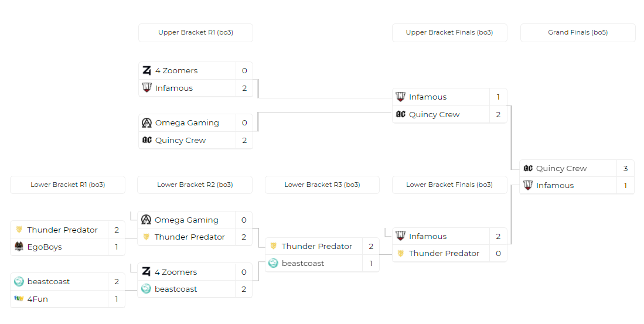
Task: Click the Quincy Crew logo in Upper Bracket Finals
Action: click(x=401, y=115)
